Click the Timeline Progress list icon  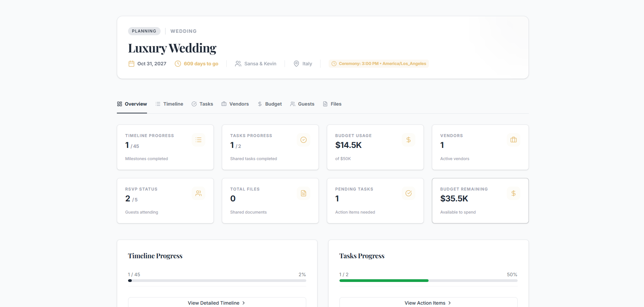(x=199, y=139)
